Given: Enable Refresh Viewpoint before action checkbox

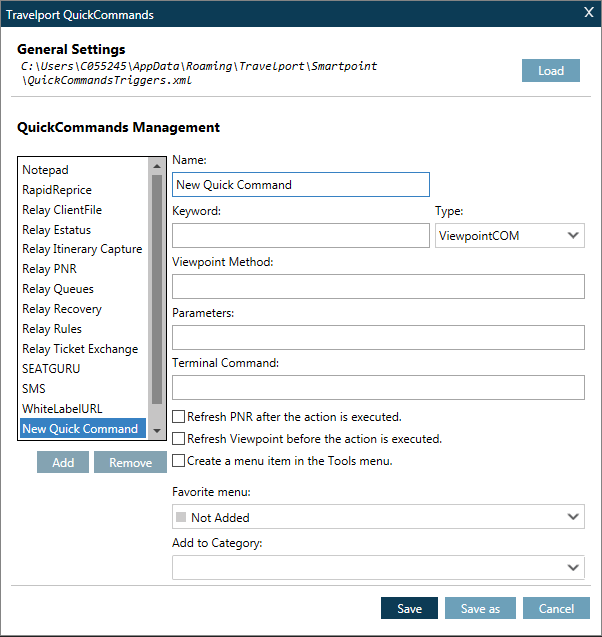Looking at the screenshot, I should coord(179,439).
